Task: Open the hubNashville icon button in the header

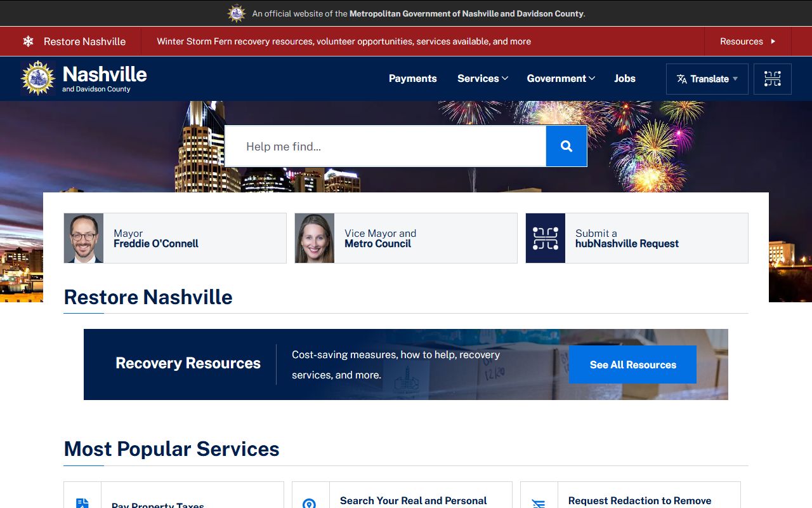Action: [x=772, y=79]
